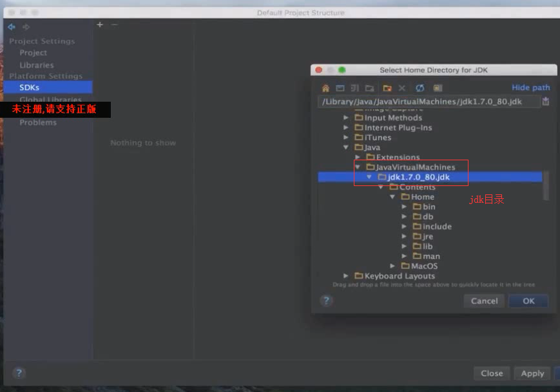Click the New Folder icon in chooser toolbar
The image size is (560, 392).
387,88
